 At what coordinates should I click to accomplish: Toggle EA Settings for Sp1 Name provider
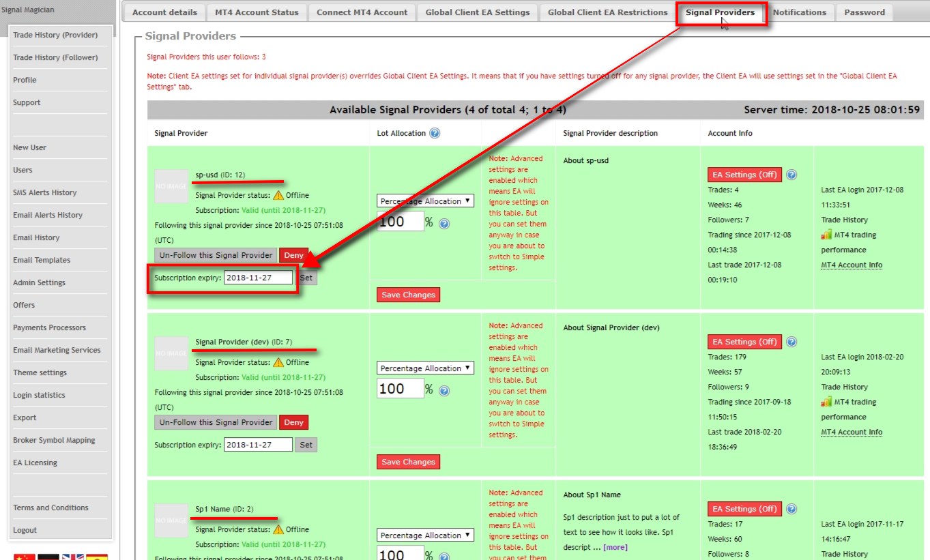[x=744, y=508]
